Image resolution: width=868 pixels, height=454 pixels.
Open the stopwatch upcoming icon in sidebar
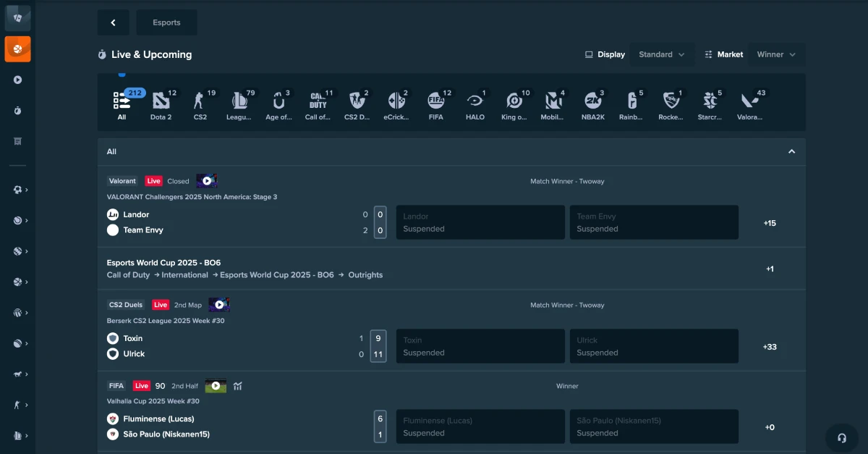[18, 110]
